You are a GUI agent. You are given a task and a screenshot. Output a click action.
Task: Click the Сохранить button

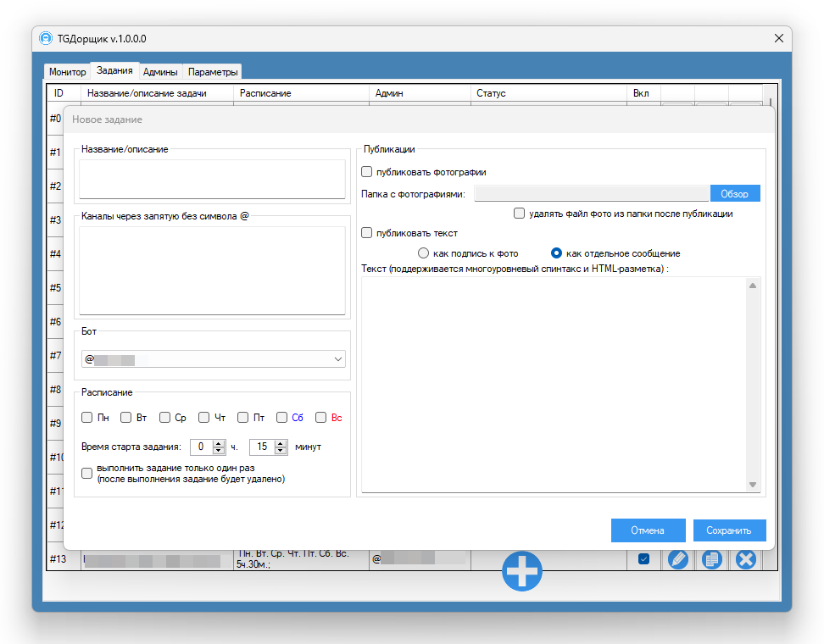point(729,530)
